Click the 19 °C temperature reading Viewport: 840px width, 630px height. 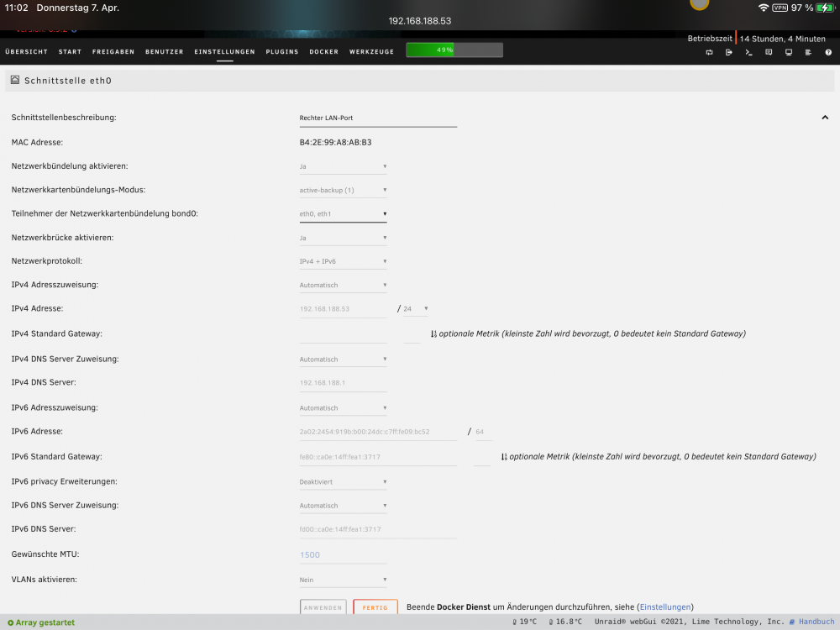pos(524,622)
